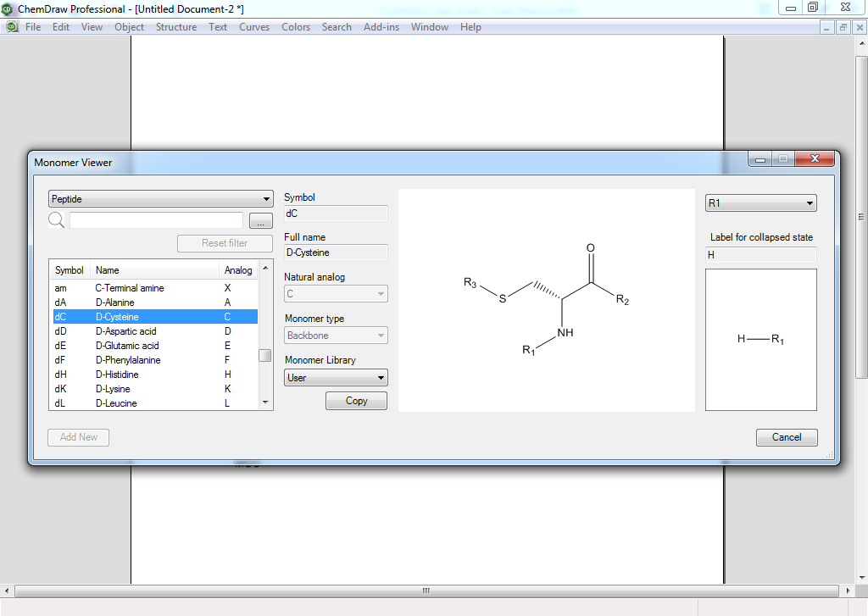Open the Structure menu
868x616 pixels.
[176, 26]
